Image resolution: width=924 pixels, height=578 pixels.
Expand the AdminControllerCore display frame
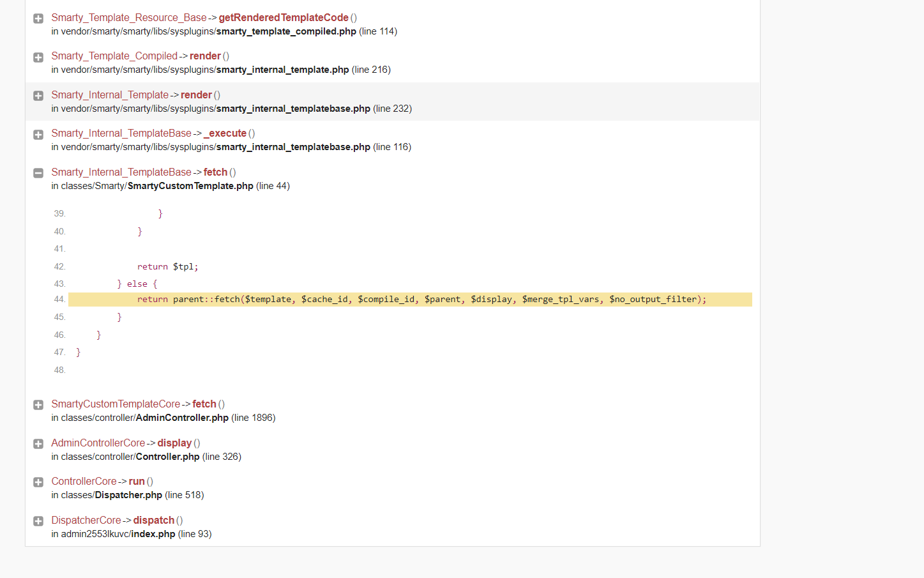tap(38, 444)
